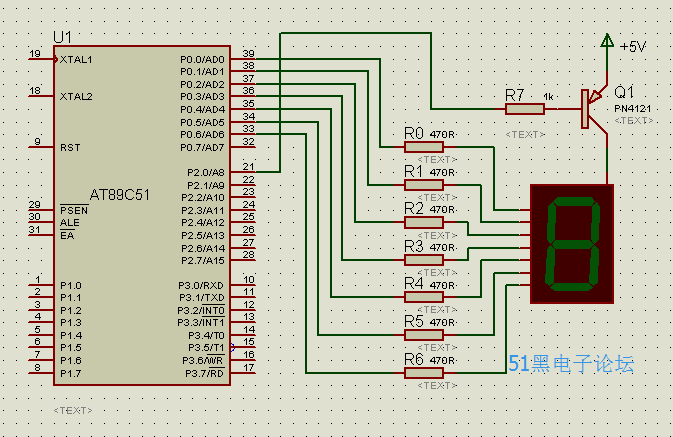This screenshot has height=437, width=673.
Task: Select the R6 resistor body
Action: coord(424,373)
